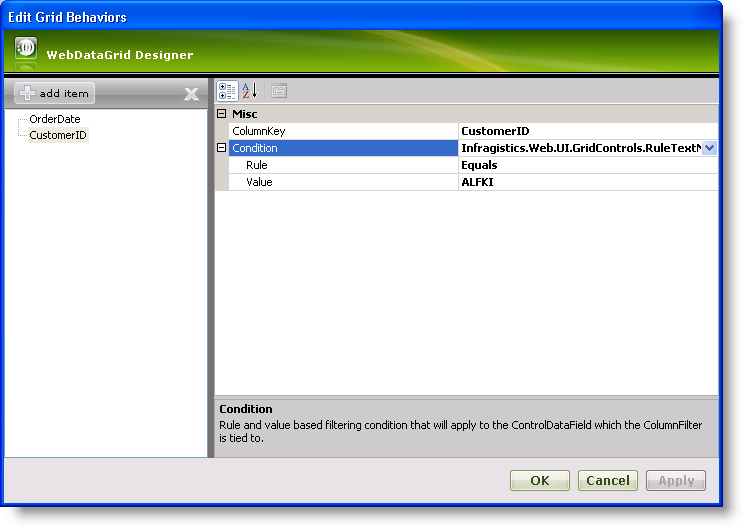
Task: Select CustomerID in the item list
Action: pos(58,135)
